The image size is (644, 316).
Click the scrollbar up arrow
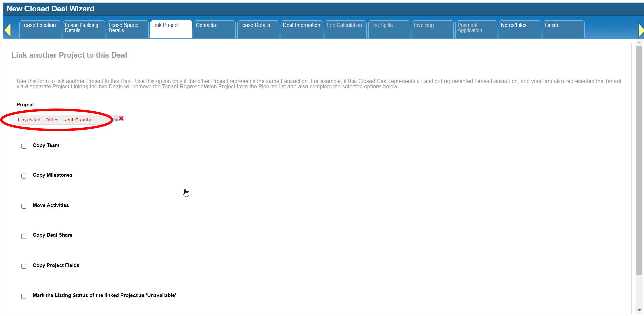pos(639,43)
